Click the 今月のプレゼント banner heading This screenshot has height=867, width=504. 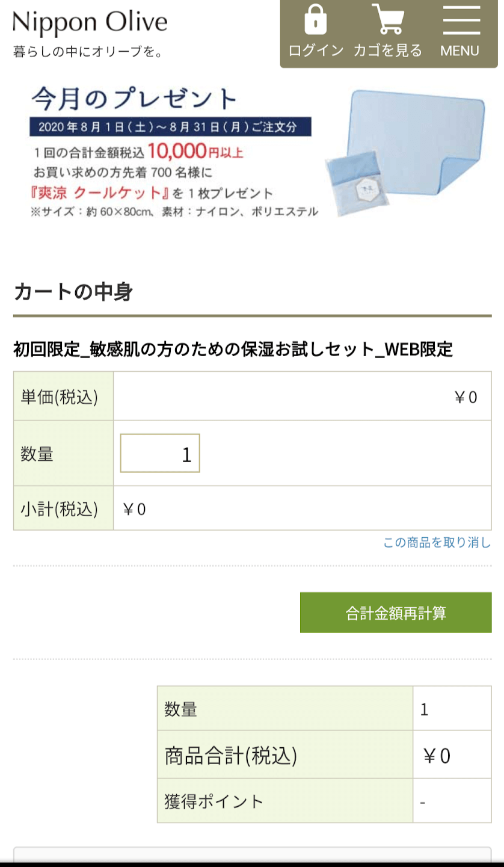point(134,99)
